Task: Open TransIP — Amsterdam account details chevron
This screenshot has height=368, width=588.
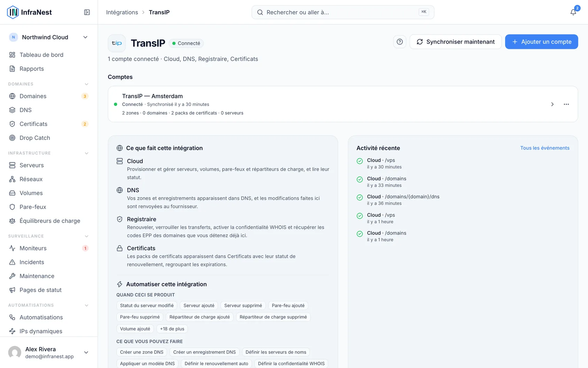Action: 552,104
